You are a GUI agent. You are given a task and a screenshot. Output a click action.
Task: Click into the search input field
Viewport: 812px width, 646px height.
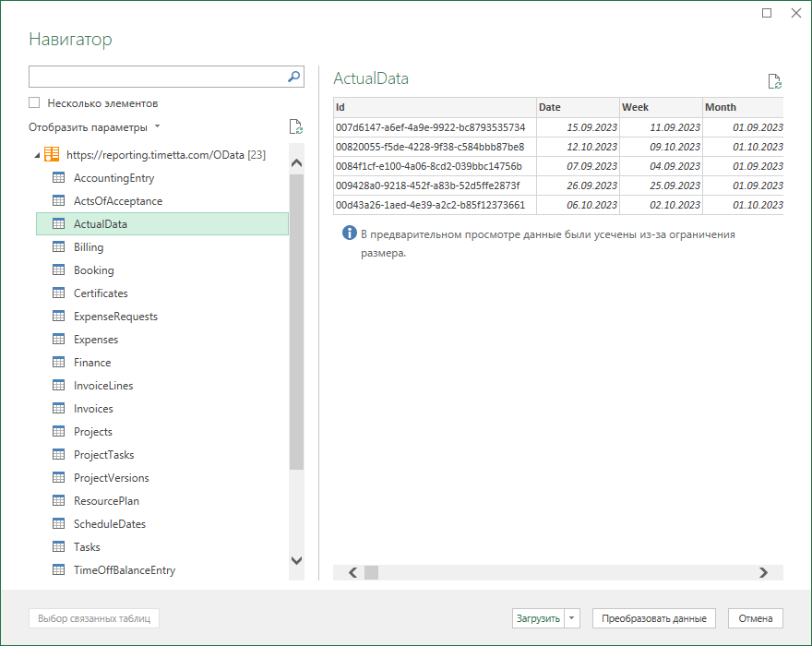point(157,77)
